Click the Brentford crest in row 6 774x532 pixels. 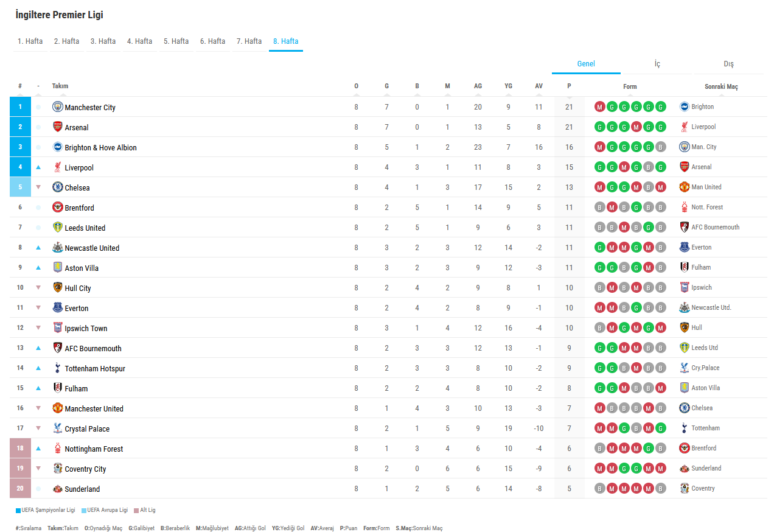pyautogui.click(x=58, y=207)
